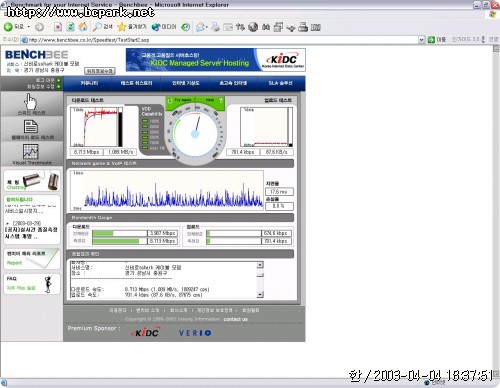The width and height of the screenshot is (500, 388).
Task: Select the page load test document icon
Action: click(31, 127)
